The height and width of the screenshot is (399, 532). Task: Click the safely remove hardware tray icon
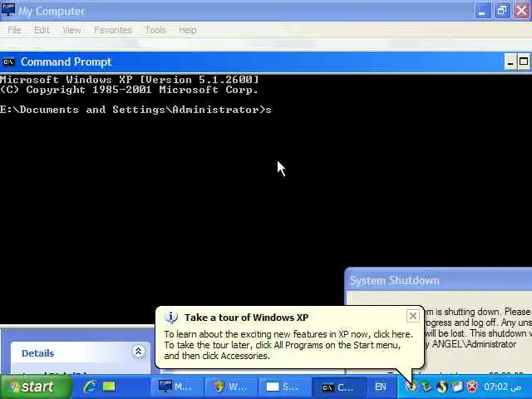click(x=457, y=387)
